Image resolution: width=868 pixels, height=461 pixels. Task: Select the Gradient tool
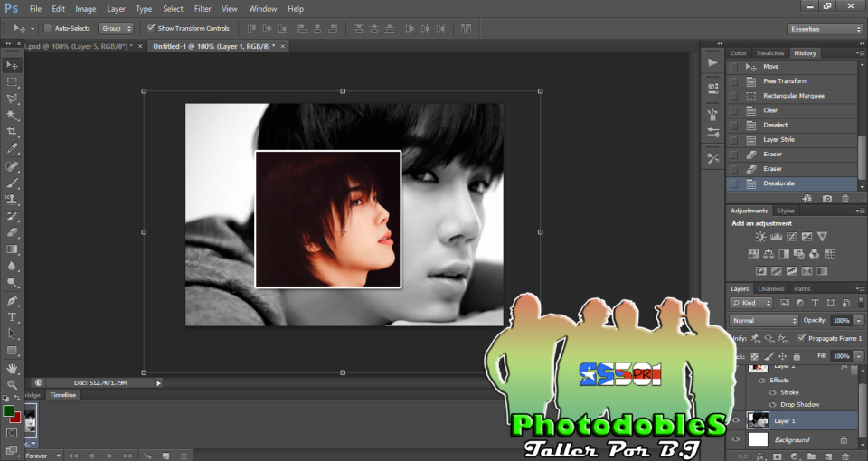click(12, 249)
